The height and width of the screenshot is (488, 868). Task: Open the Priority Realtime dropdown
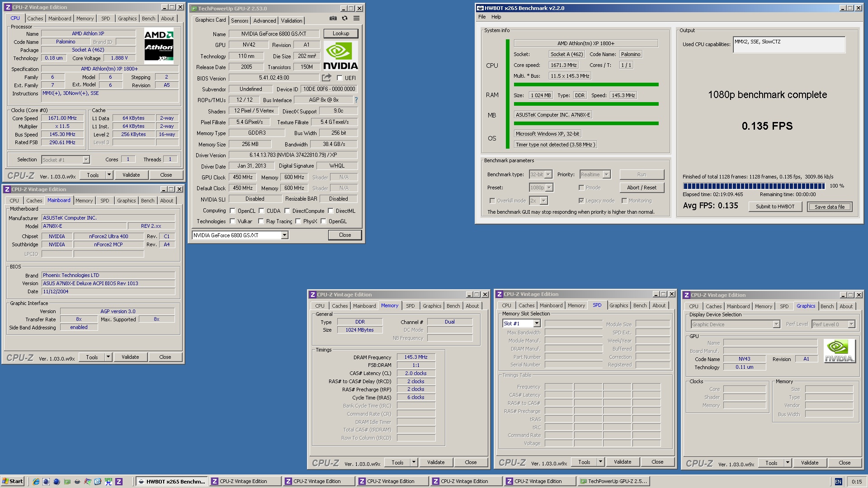(607, 174)
